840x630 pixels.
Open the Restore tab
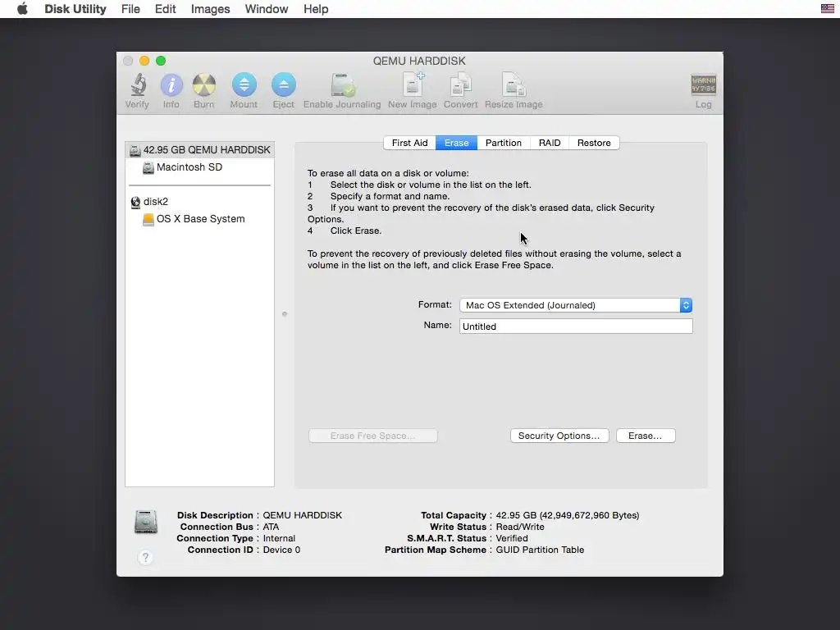click(x=594, y=143)
